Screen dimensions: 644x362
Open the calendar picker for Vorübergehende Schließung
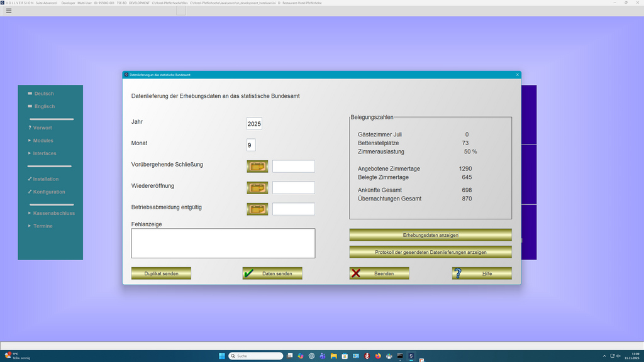point(257,166)
